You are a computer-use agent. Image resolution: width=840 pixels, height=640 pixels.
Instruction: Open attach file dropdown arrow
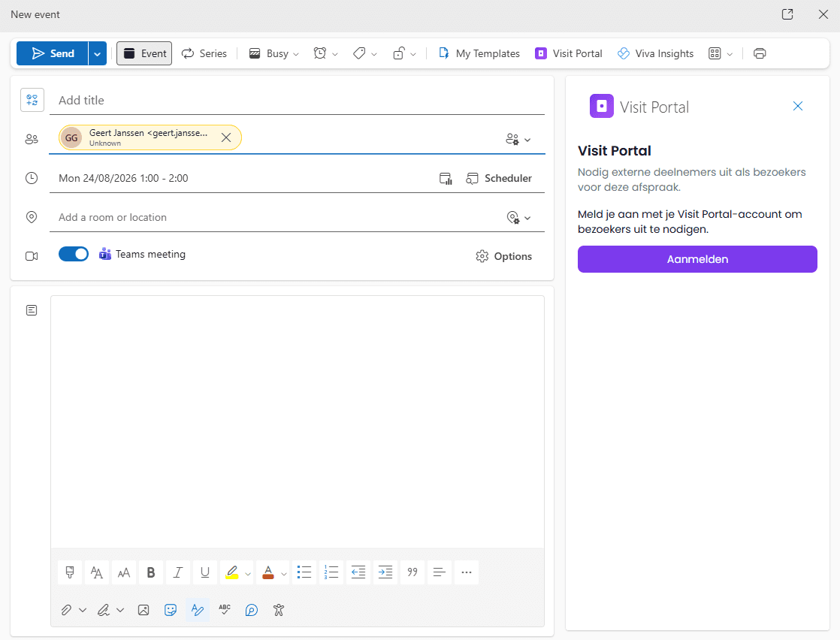pos(83,610)
